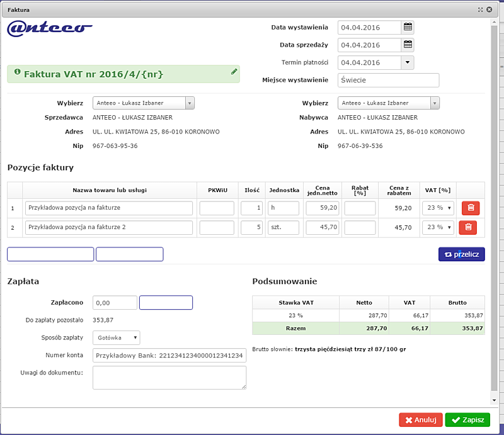Click the Miejsce wystawienia field
The width and height of the screenshot is (504, 435).
388,80
